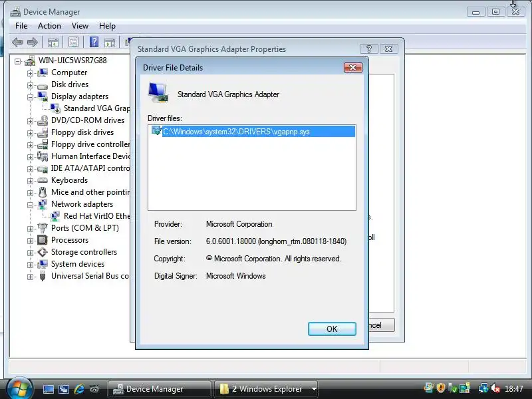Click the blue Help question mark toolbar icon
The image size is (532, 399).
[x=94, y=42]
